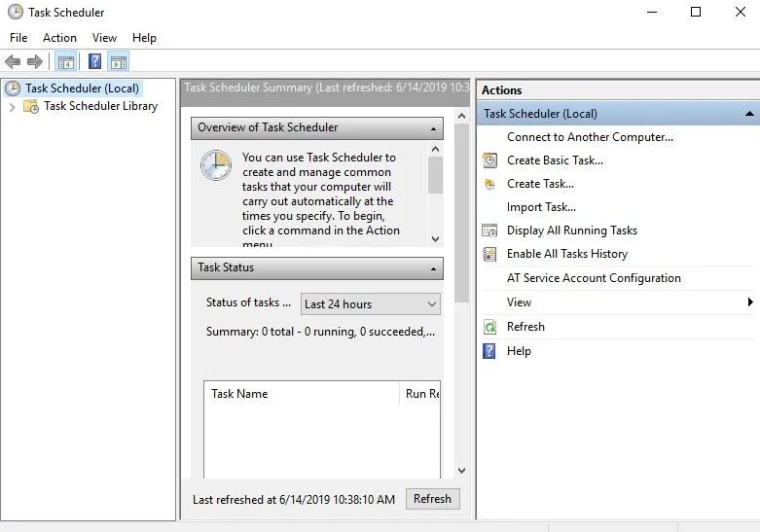The image size is (760, 532).
Task: Expand the Task Scheduler Library tree node
Action: click(x=13, y=107)
